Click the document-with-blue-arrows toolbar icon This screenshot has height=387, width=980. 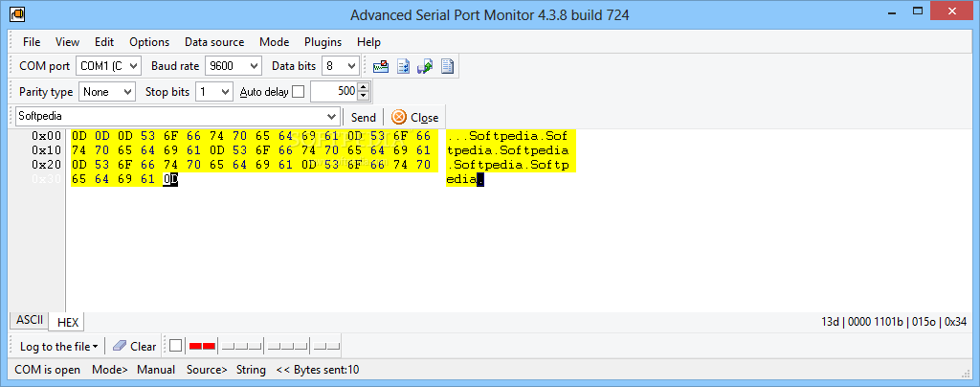[x=404, y=66]
